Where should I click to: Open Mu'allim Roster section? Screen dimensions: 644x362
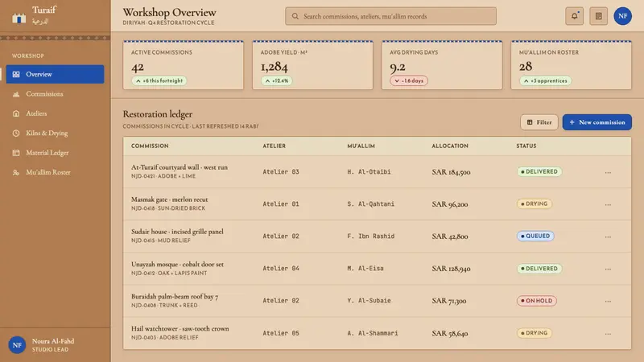(55, 172)
